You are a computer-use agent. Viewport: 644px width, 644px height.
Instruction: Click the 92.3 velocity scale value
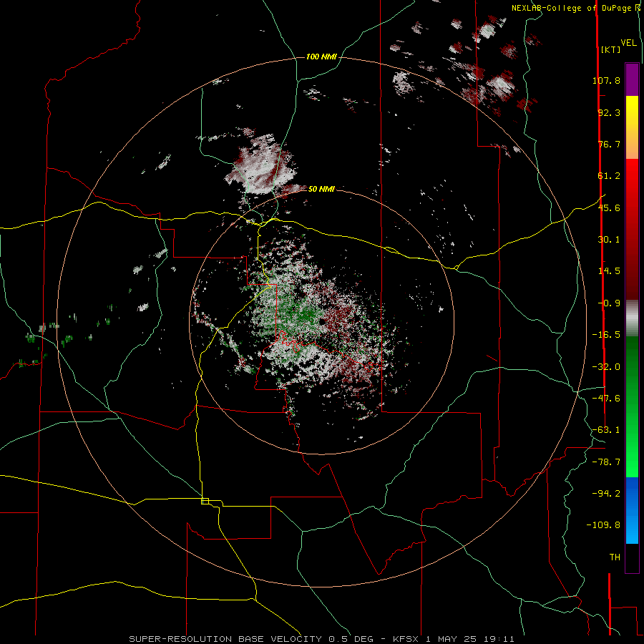click(609, 112)
